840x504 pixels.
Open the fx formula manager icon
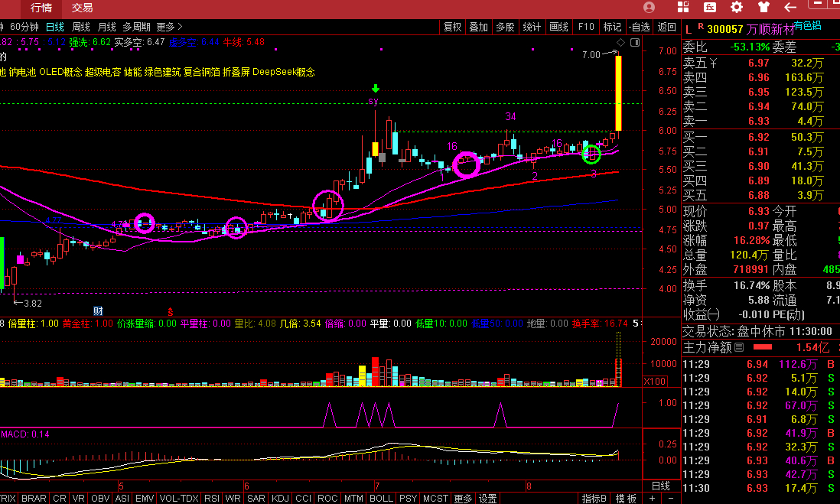pos(710,7)
